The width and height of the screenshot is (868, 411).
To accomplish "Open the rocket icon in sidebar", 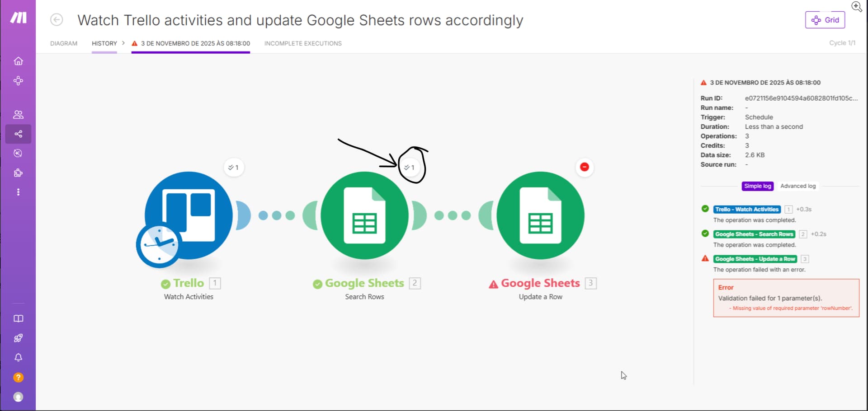I will point(18,338).
